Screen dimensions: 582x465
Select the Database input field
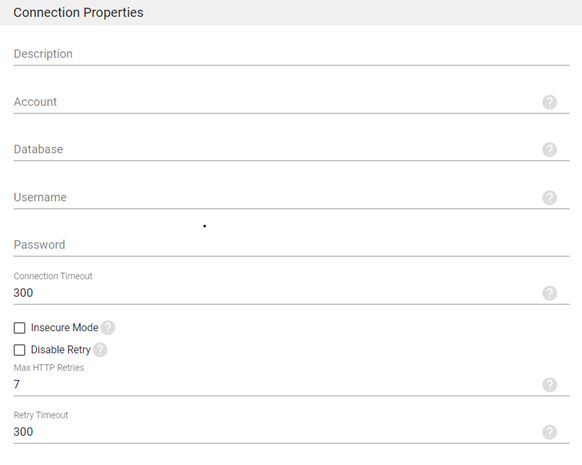tap(277, 150)
